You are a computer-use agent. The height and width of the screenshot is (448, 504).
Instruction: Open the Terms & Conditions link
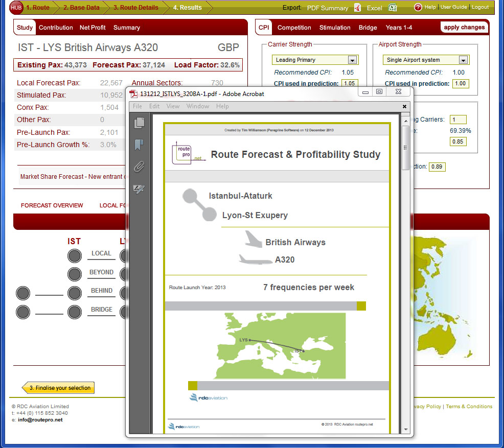click(x=469, y=406)
